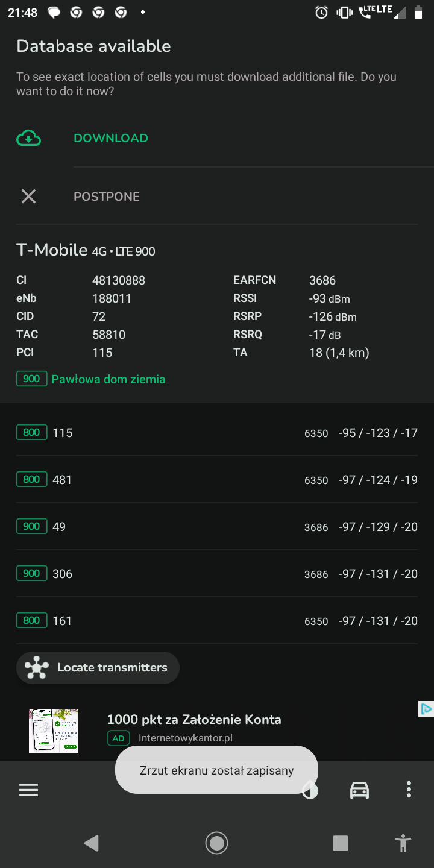Select DOWNLOAD database option
This screenshot has height=868, width=434.
point(111,138)
